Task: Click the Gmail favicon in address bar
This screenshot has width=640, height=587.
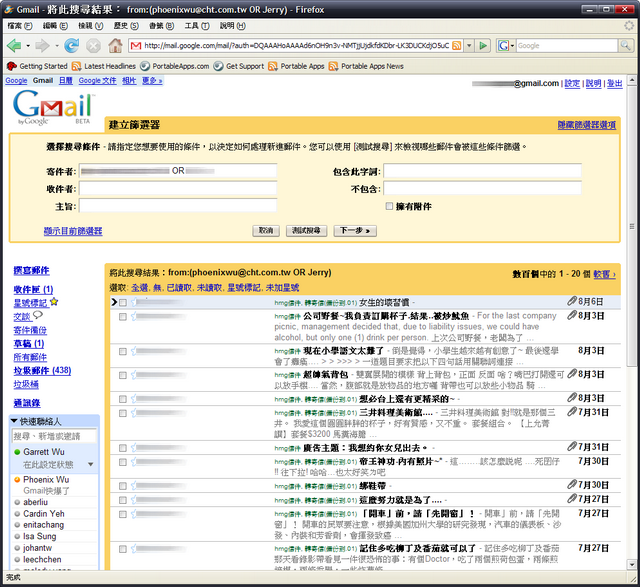Action: point(136,46)
